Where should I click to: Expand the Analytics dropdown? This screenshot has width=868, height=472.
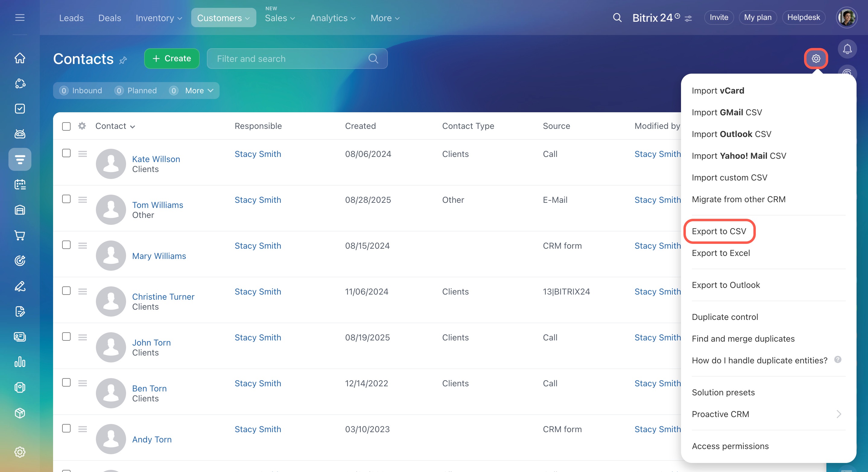point(333,18)
